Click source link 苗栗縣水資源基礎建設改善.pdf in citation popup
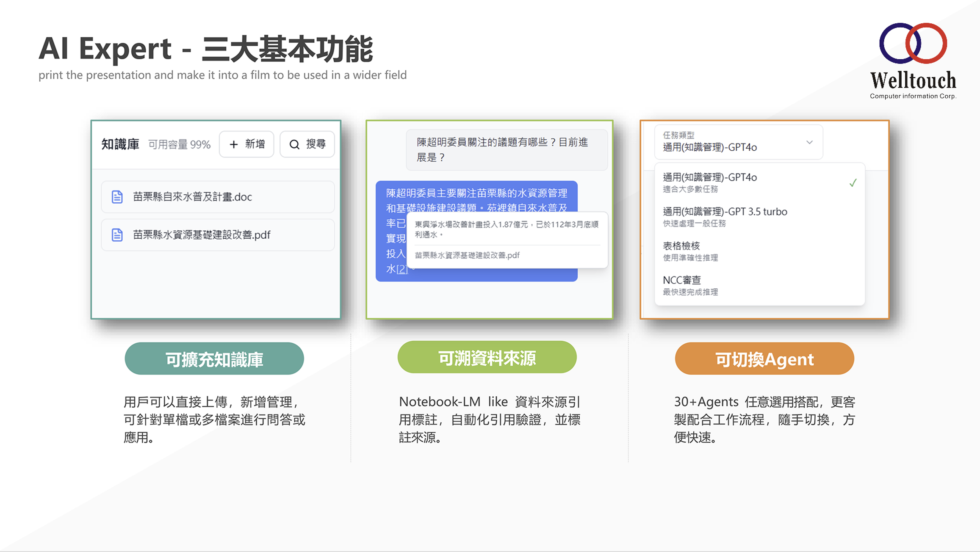Image resolution: width=980 pixels, height=552 pixels. click(x=467, y=255)
